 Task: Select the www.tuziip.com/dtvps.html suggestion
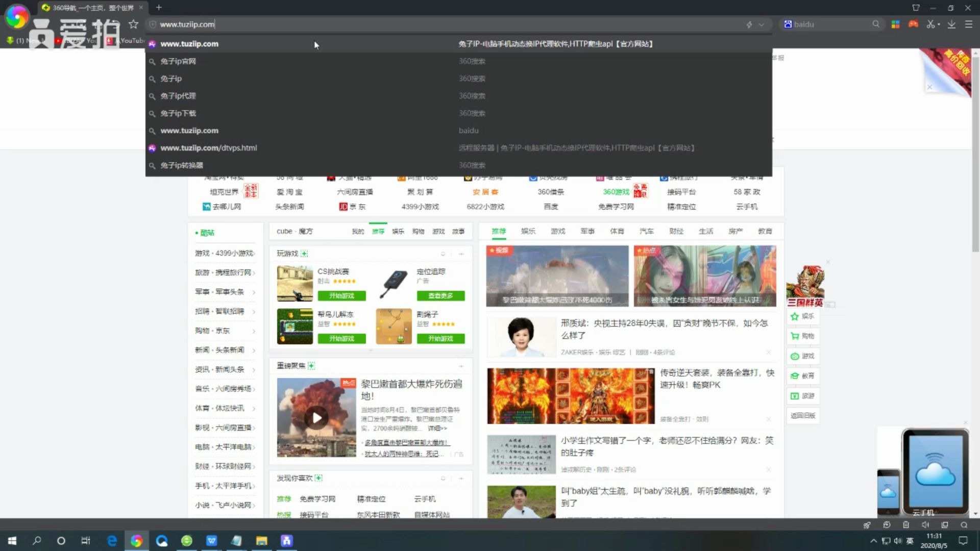(208, 148)
